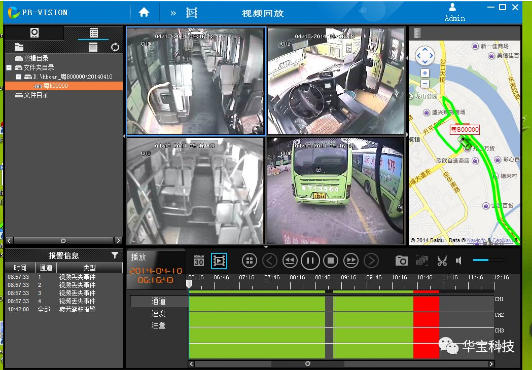The height and width of the screenshot is (370, 532).
Task: Collapse the folder directory tree node
Action: tap(9, 67)
